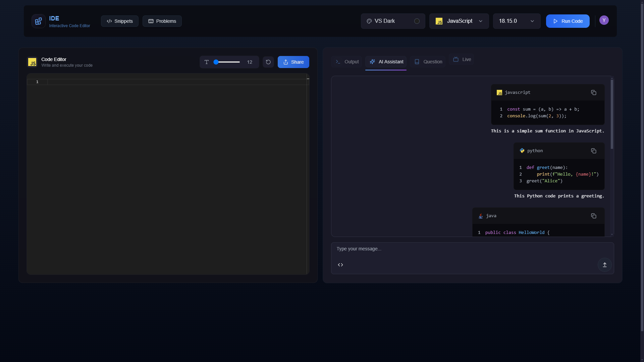Copy the python code snippet
The width and height of the screenshot is (644, 362).
(593, 151)
